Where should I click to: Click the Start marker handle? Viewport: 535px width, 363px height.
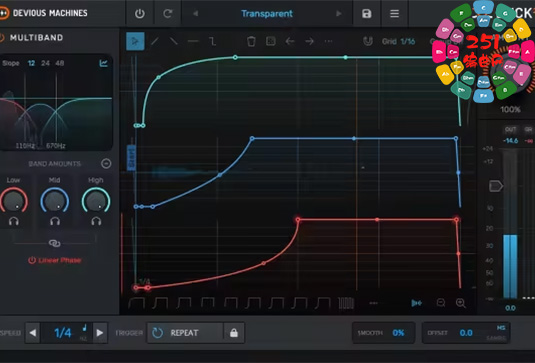[x=131, y=158]
